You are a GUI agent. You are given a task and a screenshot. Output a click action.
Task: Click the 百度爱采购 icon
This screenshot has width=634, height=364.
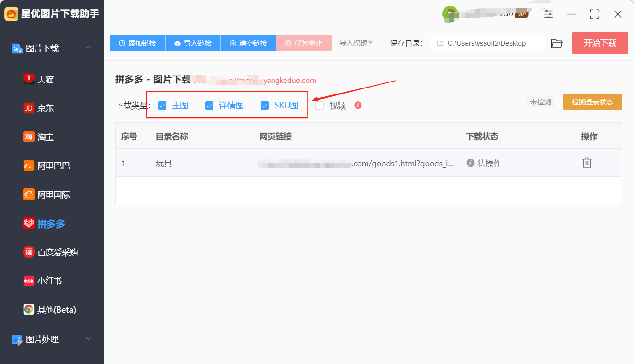pos(29,252)
